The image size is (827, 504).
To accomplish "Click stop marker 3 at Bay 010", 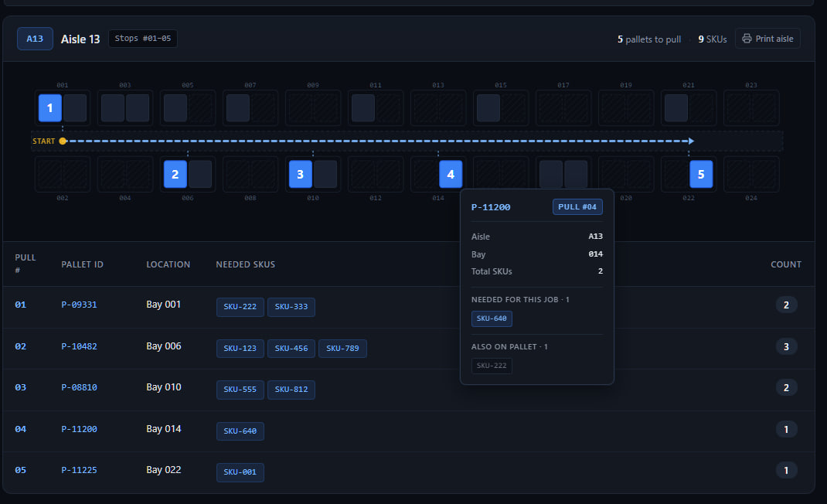I will pyautogui.click(x=300, y=174).
